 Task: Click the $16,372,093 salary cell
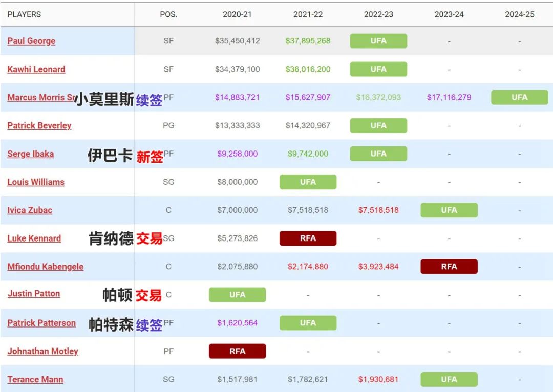pyautogui.click(x=378, y=97)
